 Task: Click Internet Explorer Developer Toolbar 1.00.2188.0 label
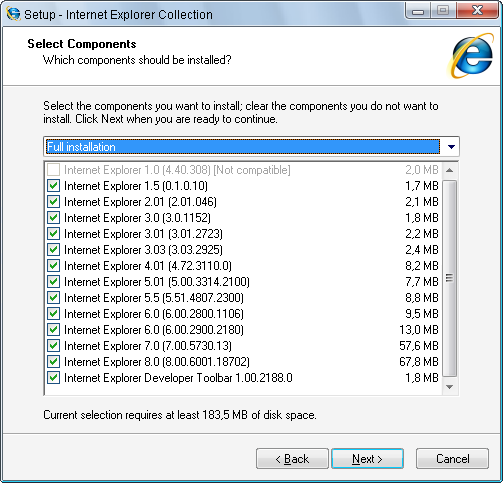click(178, 378)
